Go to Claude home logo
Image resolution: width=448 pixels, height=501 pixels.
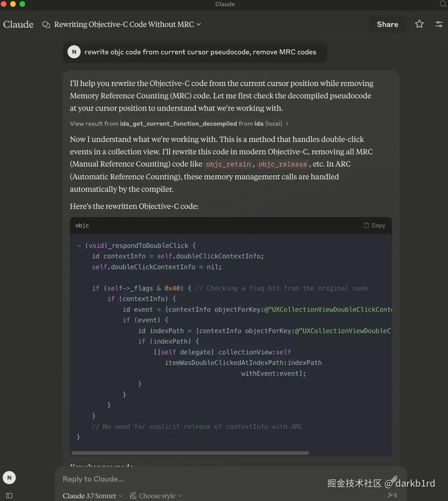coord(18,25)
